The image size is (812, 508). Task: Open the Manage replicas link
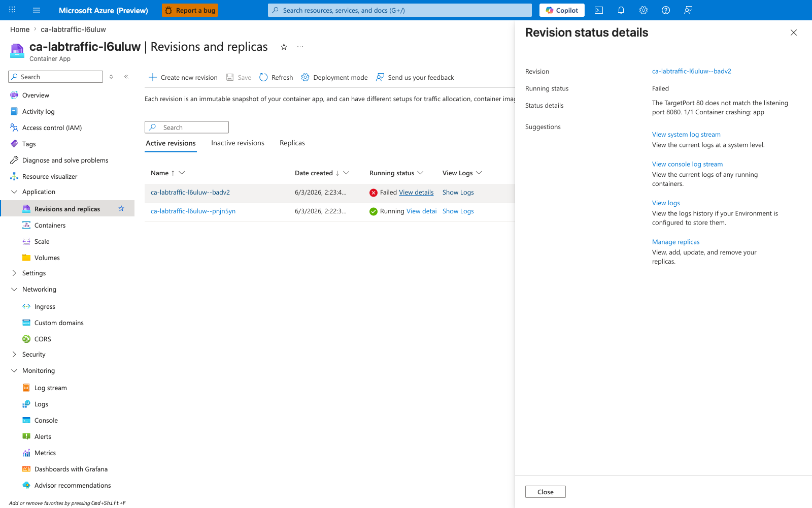point(676,242)
